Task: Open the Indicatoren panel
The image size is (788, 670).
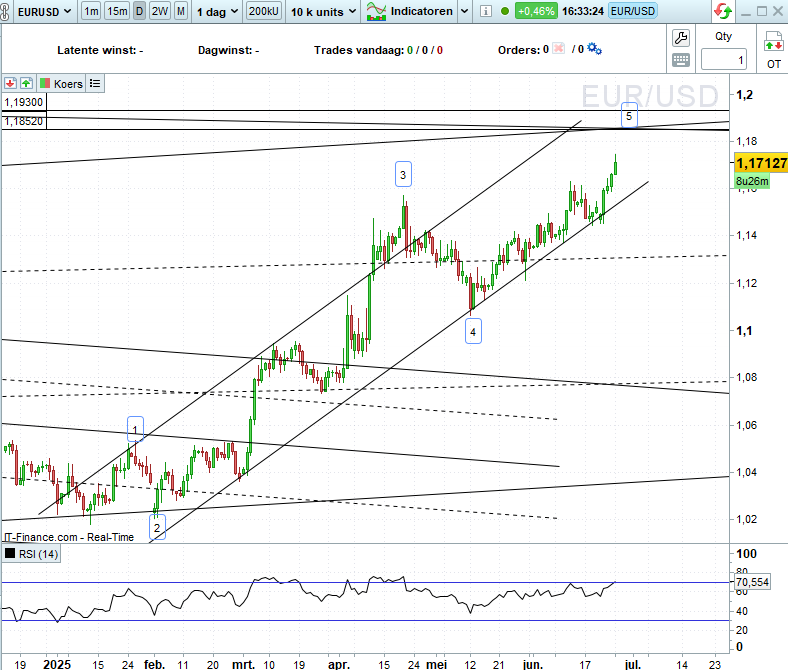Action: 409,11
